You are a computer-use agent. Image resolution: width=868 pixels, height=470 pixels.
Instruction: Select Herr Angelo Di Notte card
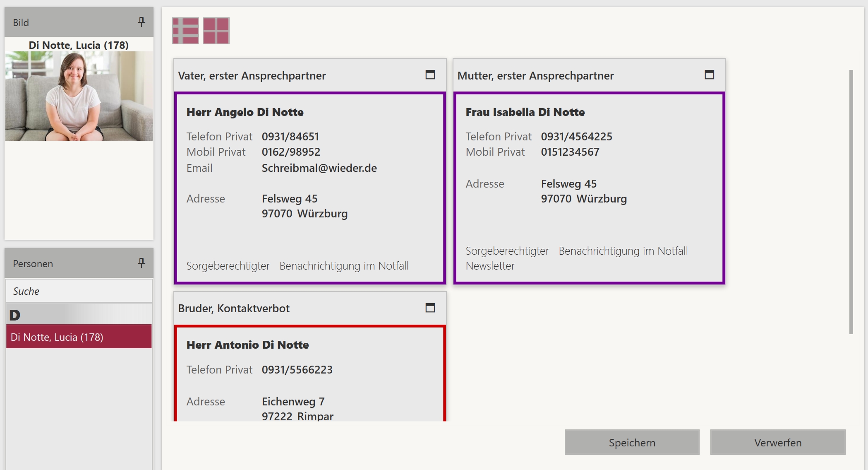pos(245,112)
